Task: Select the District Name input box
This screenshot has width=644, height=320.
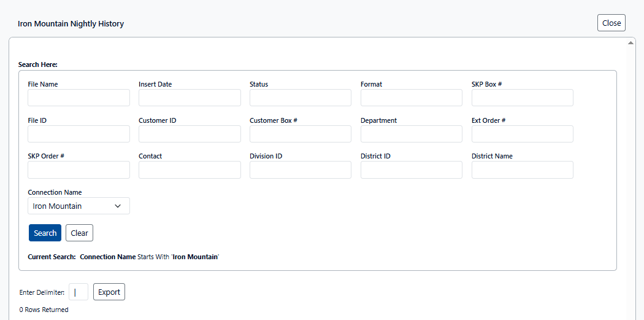Action: pyautogui.click(x=522, y=170)
